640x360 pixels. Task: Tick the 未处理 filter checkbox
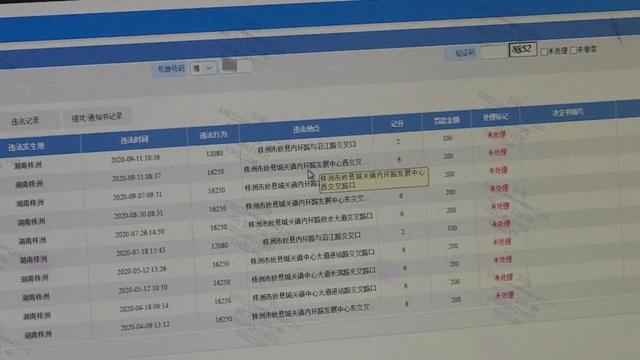coord(544,52)
